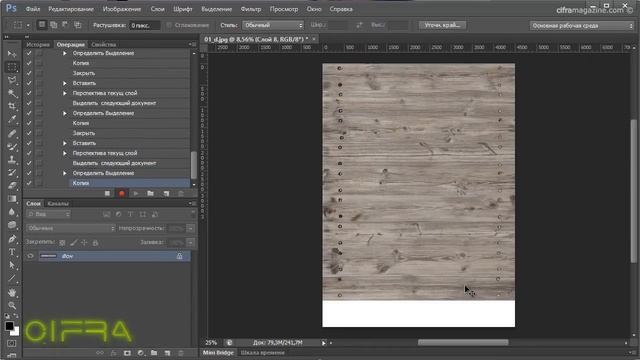Select the Gradient tool
The width and height of the screenshot is (640, 360).
click(12, 199)
